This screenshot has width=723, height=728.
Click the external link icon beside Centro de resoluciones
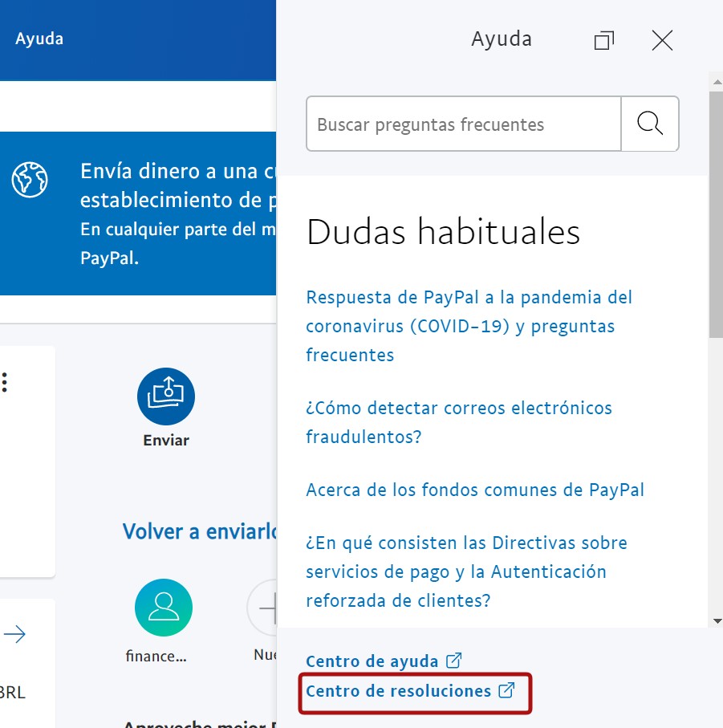(507, 690)
